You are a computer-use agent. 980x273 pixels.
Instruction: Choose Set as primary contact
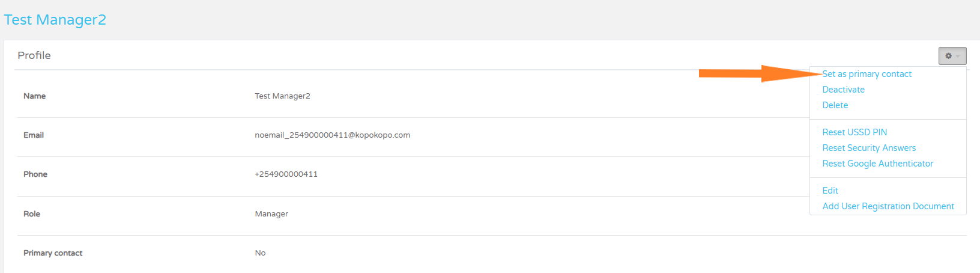[x=867, y=74]
